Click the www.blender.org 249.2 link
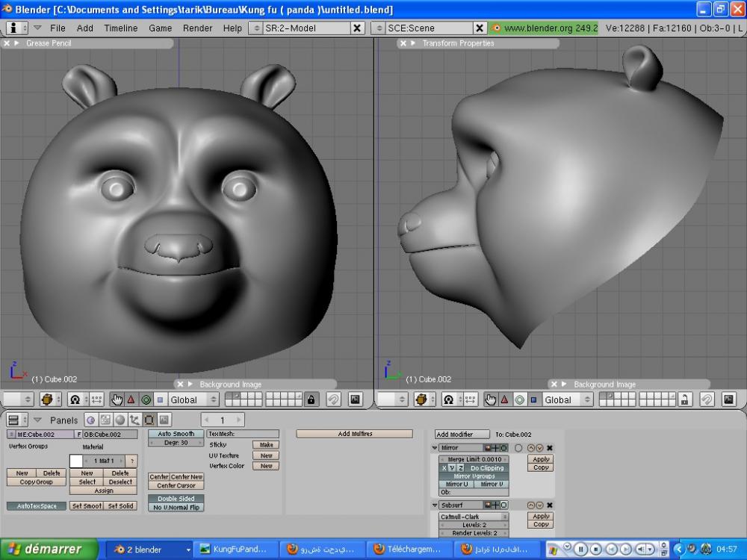Viewport: 747px width, 560px height. pos(544,28)
